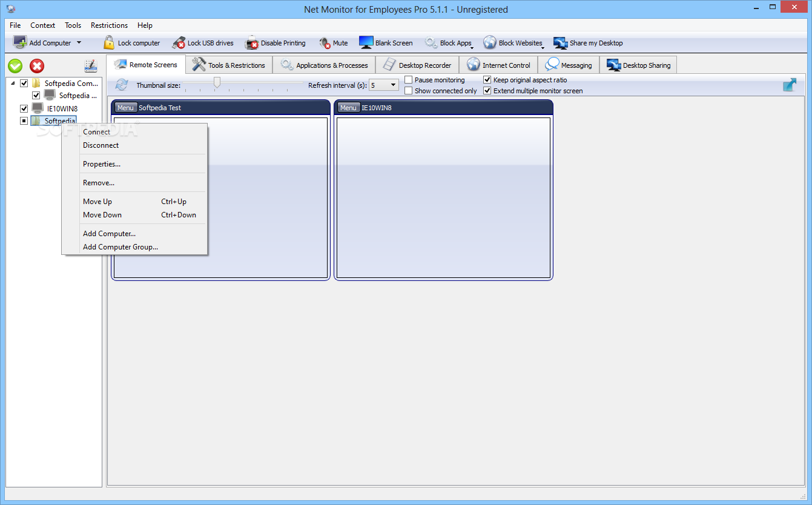Click the Block Apps gear icon

[x=431, y=42]
